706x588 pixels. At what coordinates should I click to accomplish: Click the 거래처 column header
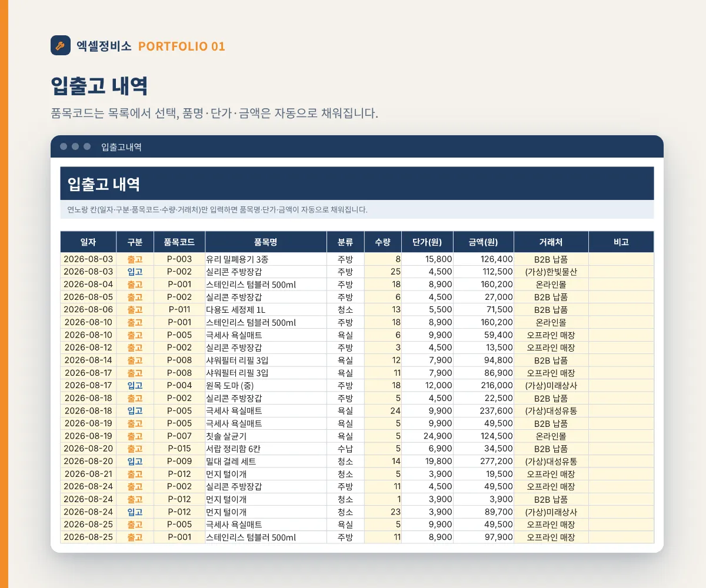[551, 242]
